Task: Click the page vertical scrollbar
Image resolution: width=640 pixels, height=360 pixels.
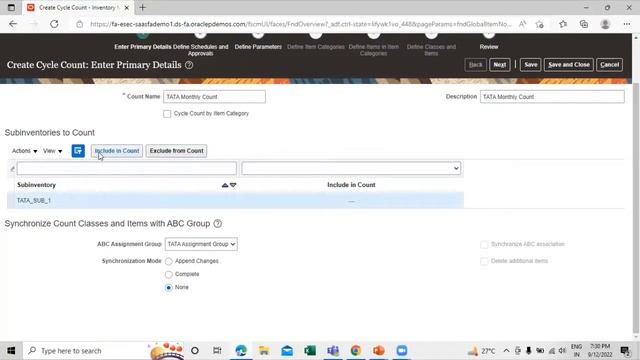Action: [636, 208]
